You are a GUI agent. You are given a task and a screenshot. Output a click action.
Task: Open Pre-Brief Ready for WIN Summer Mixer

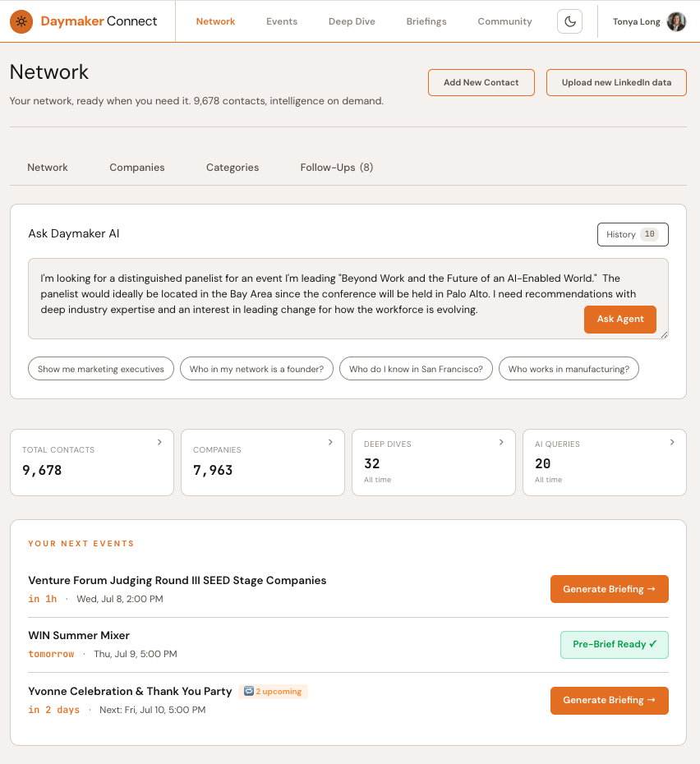615,644
